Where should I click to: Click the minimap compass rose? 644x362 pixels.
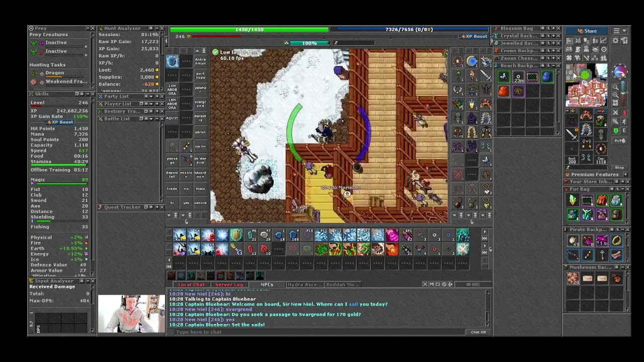[620, 72]
